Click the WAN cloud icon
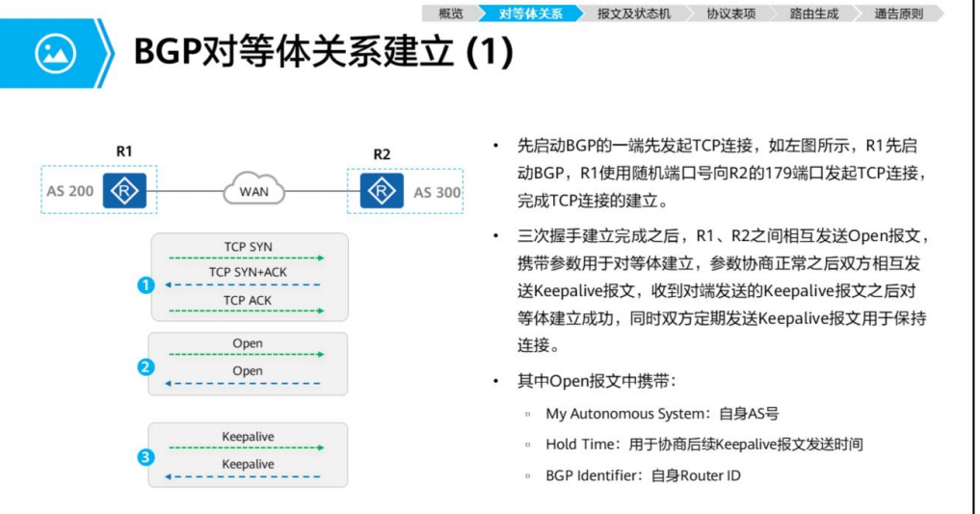The width and height of the screenshot is (980, 514). tap(253, 189)
